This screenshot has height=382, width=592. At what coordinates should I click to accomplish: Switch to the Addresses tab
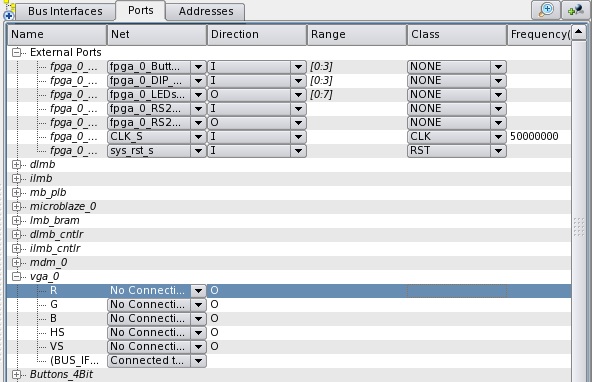[206, 11]
